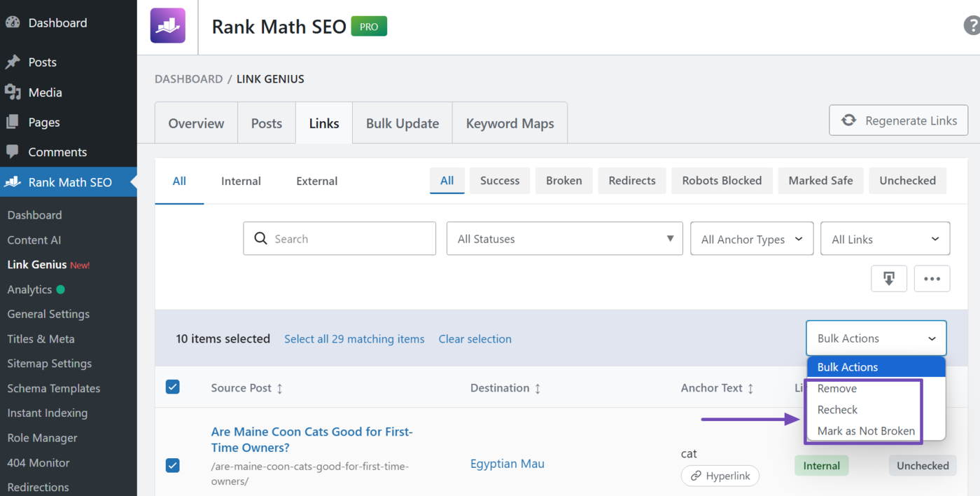Image resolution: width=980 pixels, height=496 pixels.
Task: Open the Egyptian Mau destination link
Action: 507,463
